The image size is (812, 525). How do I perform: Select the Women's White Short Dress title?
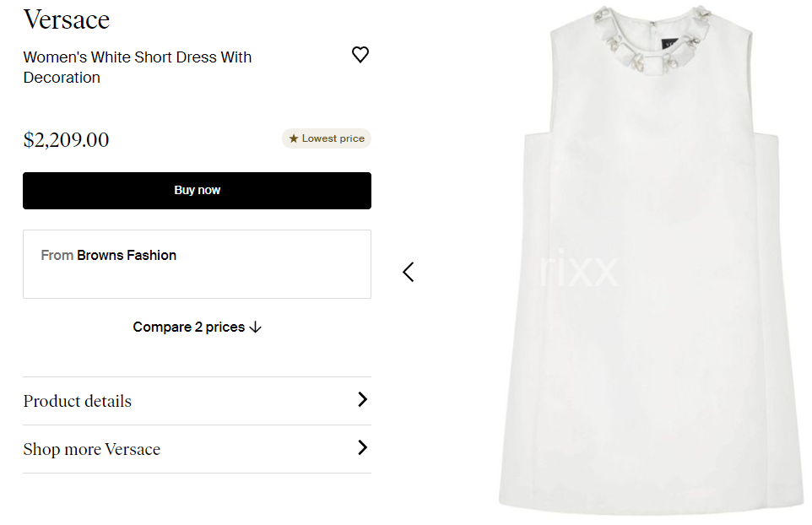(137, 68)
